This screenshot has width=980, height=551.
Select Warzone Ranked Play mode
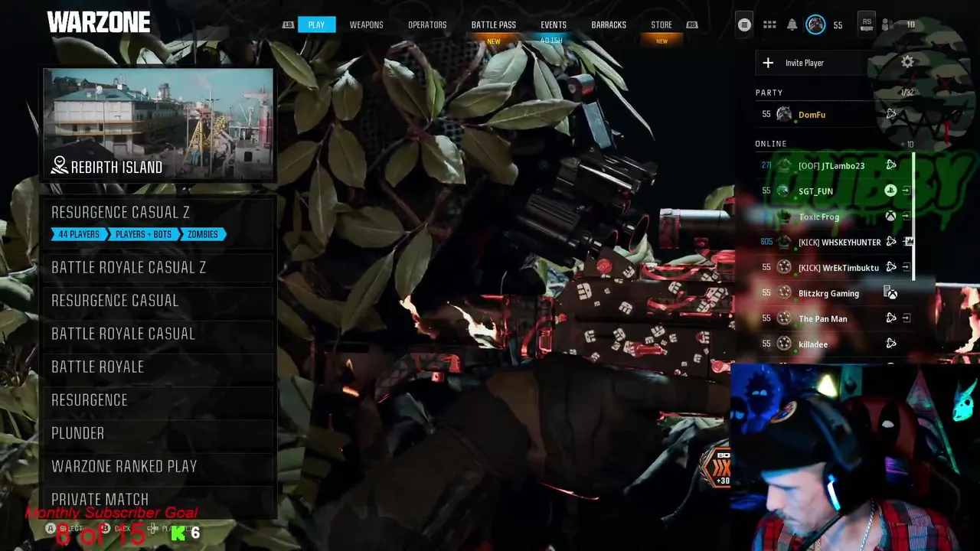point(158,466)
